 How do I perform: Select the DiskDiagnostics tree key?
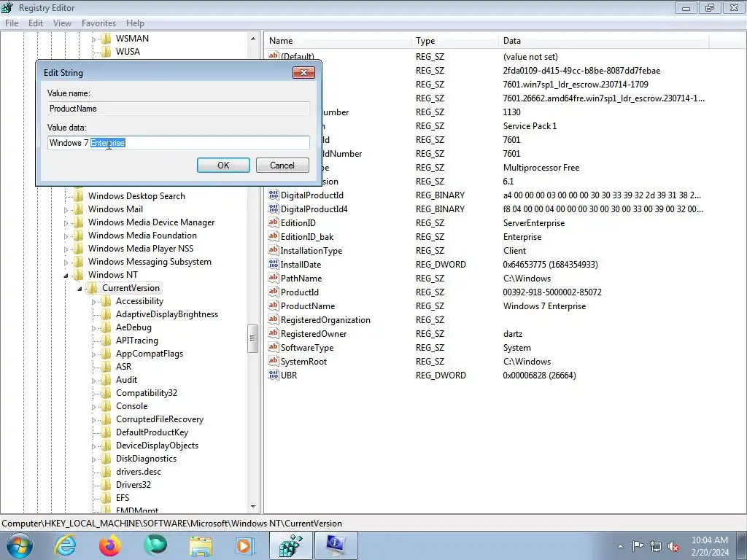pos(146,459)
